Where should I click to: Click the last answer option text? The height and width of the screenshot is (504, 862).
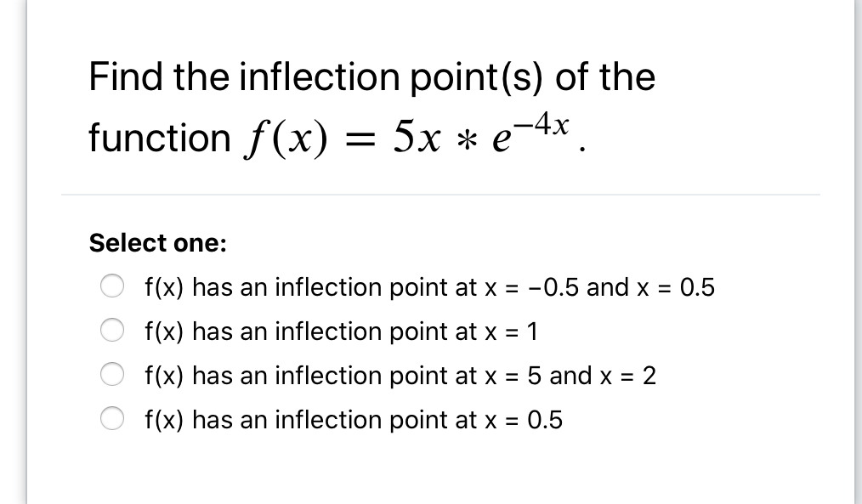pos(354,421)
